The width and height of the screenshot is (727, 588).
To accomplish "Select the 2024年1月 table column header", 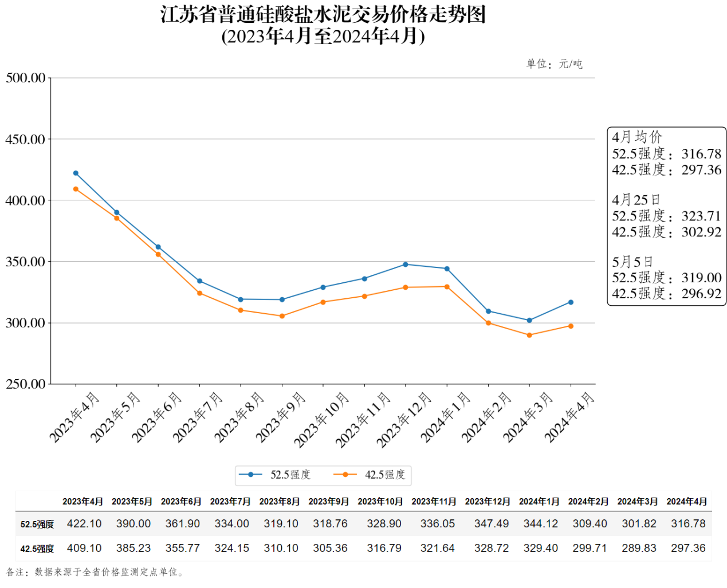I will [539, 502].
